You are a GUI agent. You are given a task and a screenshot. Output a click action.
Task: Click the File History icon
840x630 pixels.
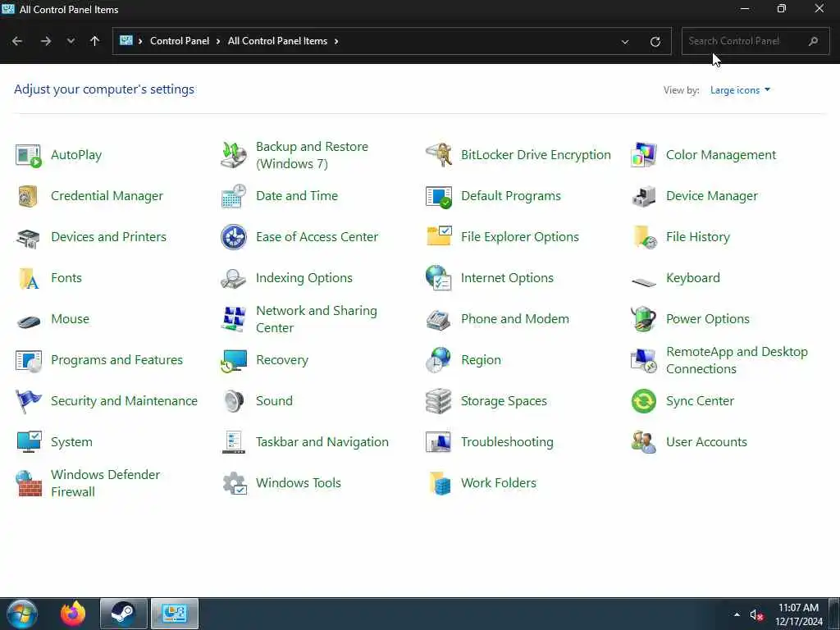[x=644, y=237]
